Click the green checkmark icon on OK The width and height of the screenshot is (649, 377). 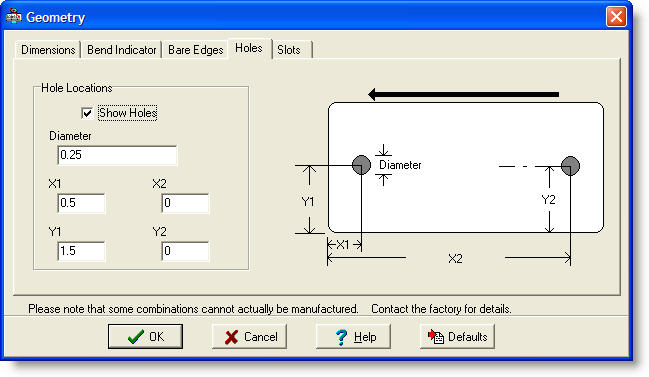(x=136, y=337)
